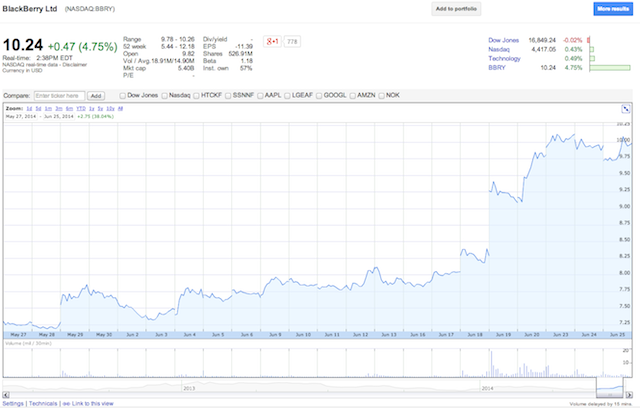The height and width of the screenshot is (408, 640).
Task: Click the More results button
Action: [x=613, y=9]
